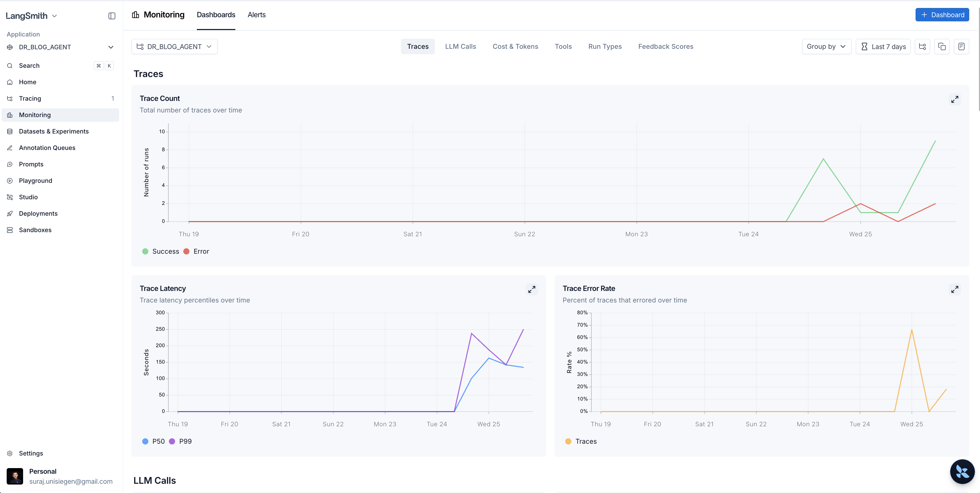Click the copy dashboard icon in toolbar
Image resolution: width=980 pixels, height=493 pixels.
(x=942, y=46)
